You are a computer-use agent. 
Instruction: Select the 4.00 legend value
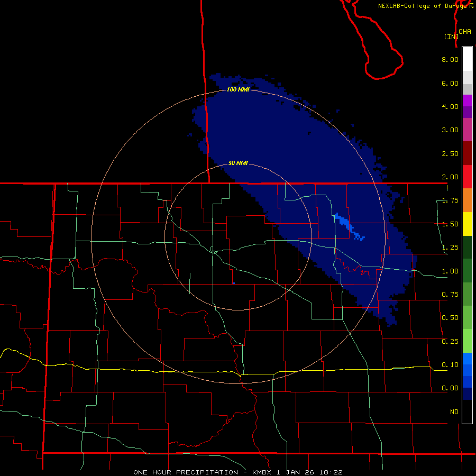coord(450,106)
